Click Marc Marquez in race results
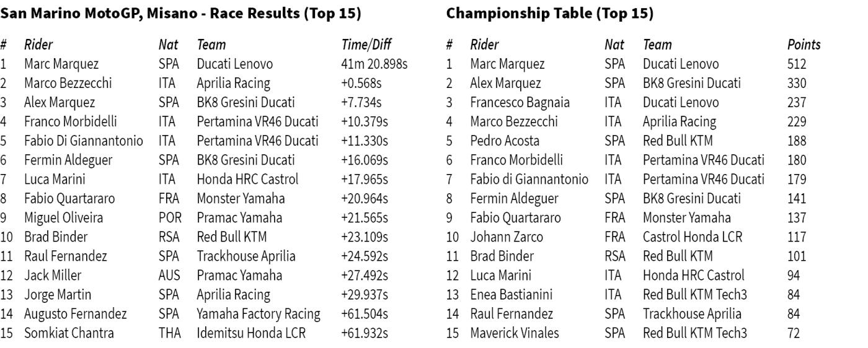Viewport: 868px width, 348px height. point(61,64)
